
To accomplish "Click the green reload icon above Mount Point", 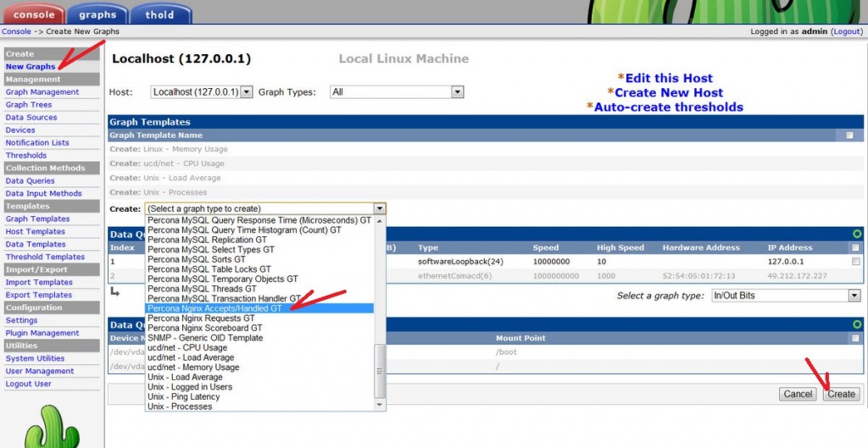I will click(856, 324).
